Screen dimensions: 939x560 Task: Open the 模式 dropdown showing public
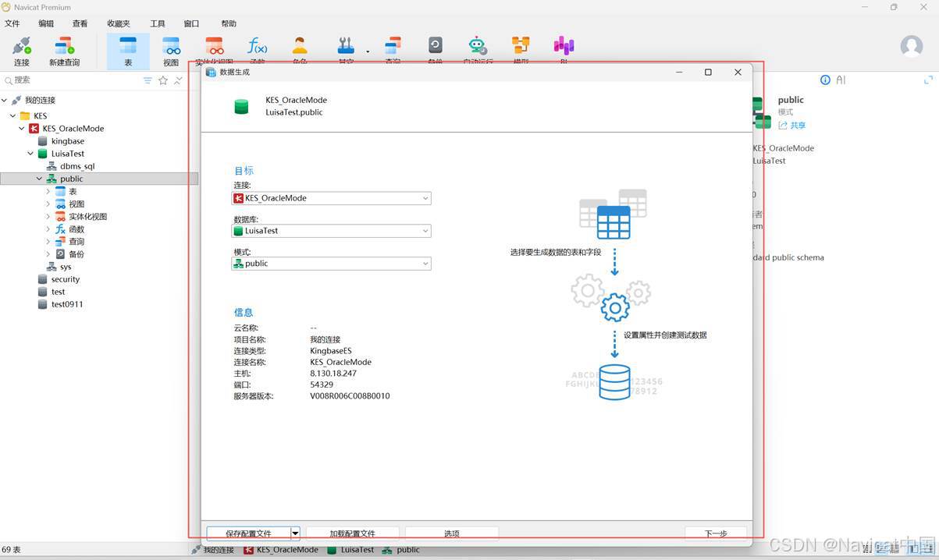(332, 264)
